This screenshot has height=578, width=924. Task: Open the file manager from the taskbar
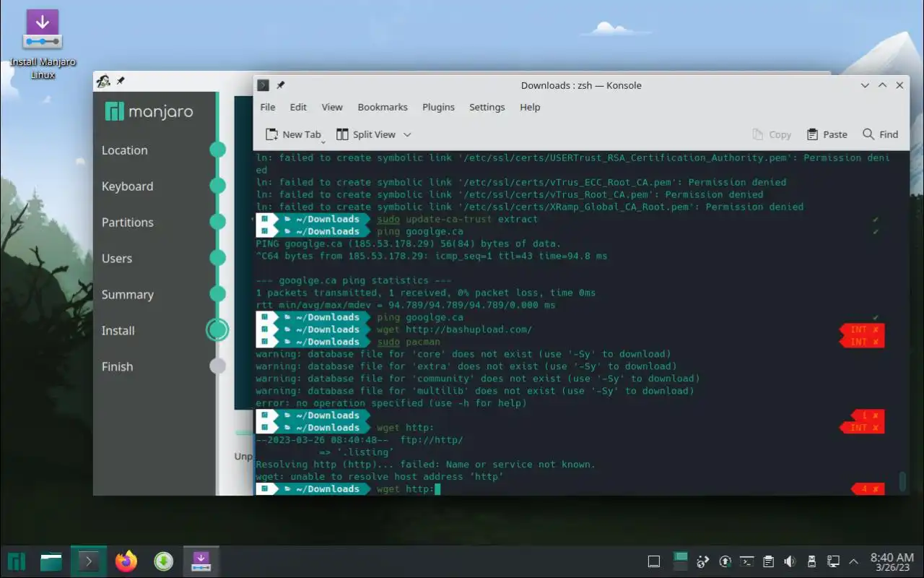pyautogui.click(x=51, y=561)
